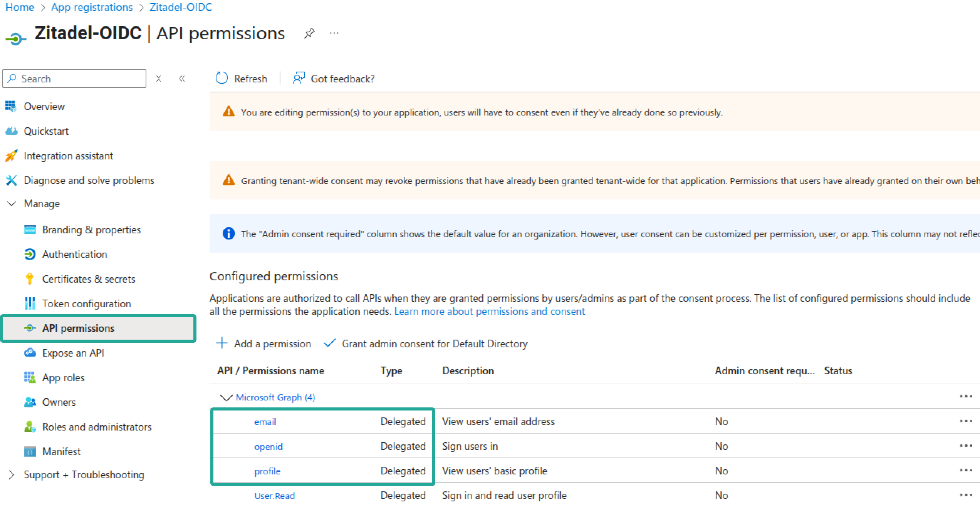980x506 pixels.
Task: Open Token configuration page
Action: coord(87,303)
